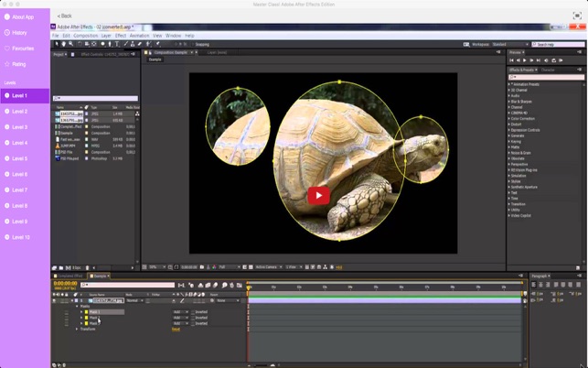Screen dimensions: 588x368
Task: Click the History clock icon
Action: tap(7, 32)
